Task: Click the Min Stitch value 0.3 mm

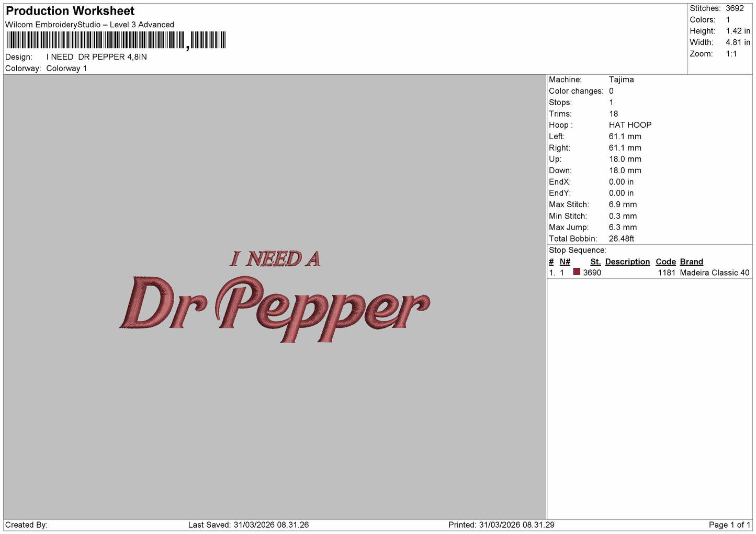Action: coord(623,216)
